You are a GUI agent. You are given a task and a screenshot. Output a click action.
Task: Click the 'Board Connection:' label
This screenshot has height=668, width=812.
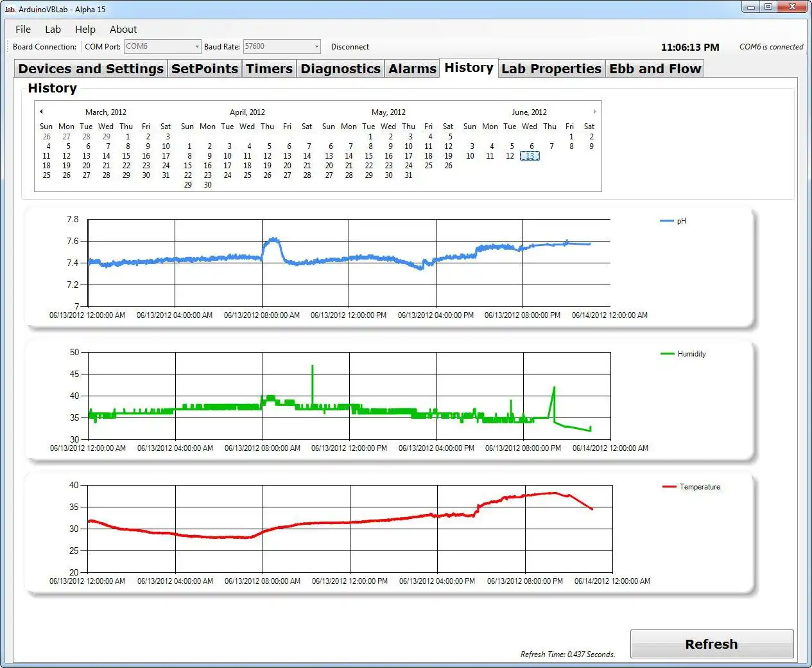pos(44,47)
